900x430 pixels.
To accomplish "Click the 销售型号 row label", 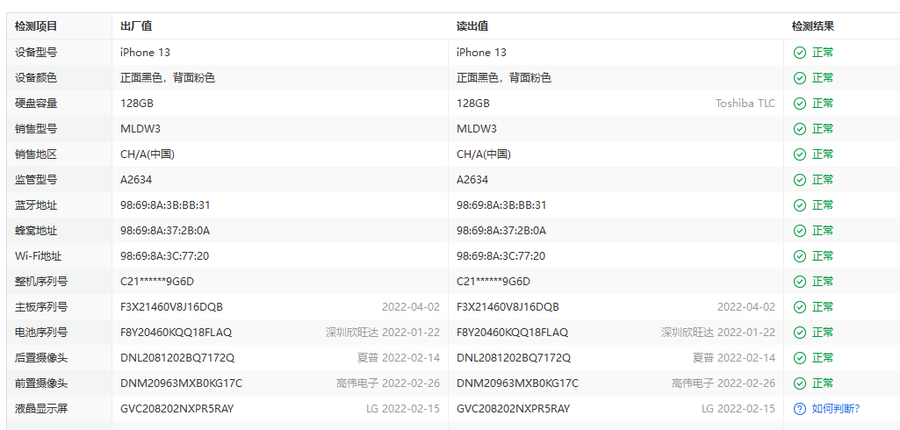I will [36, 129].
